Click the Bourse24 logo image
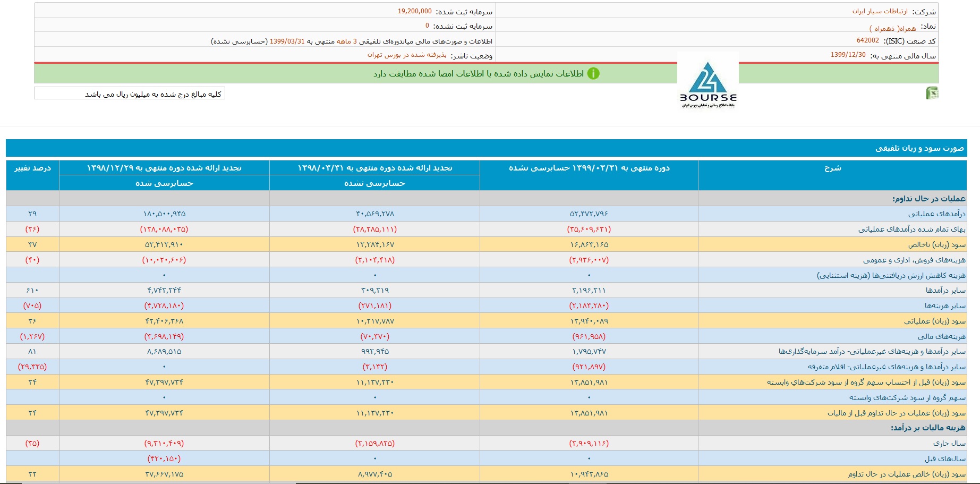The height and width of the screenshot is (484, 980). 708,82
